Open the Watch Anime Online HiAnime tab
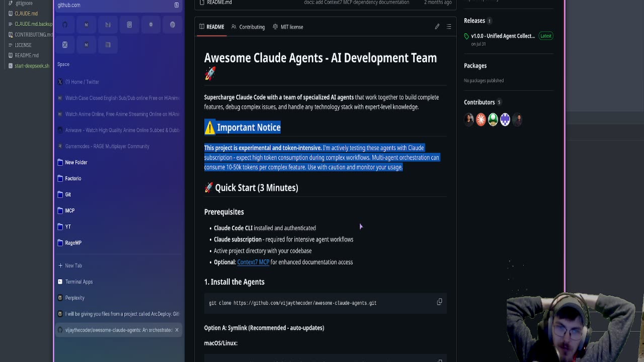The width and height of the screenshot is (644, 362). coord(119,114)
